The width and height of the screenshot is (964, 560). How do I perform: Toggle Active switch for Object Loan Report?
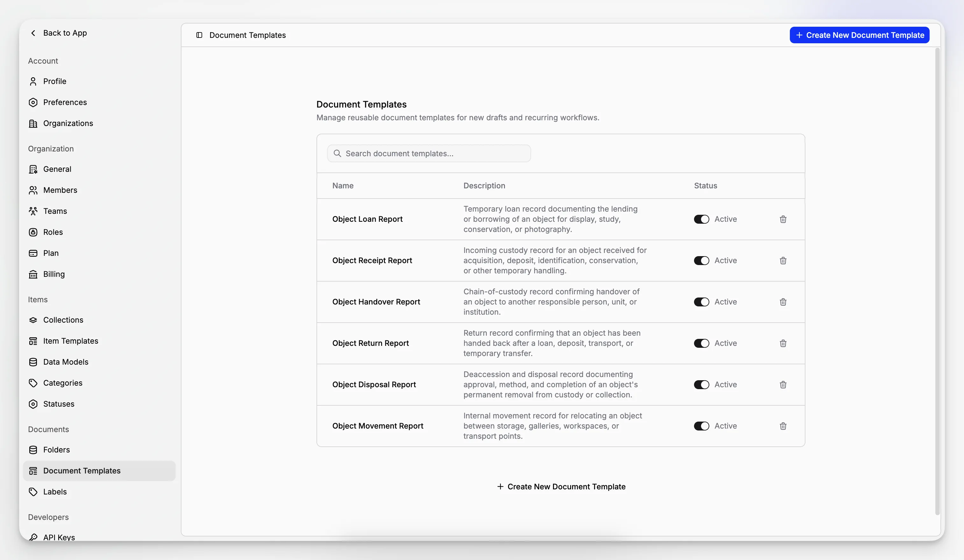click(x=702, y=220)
